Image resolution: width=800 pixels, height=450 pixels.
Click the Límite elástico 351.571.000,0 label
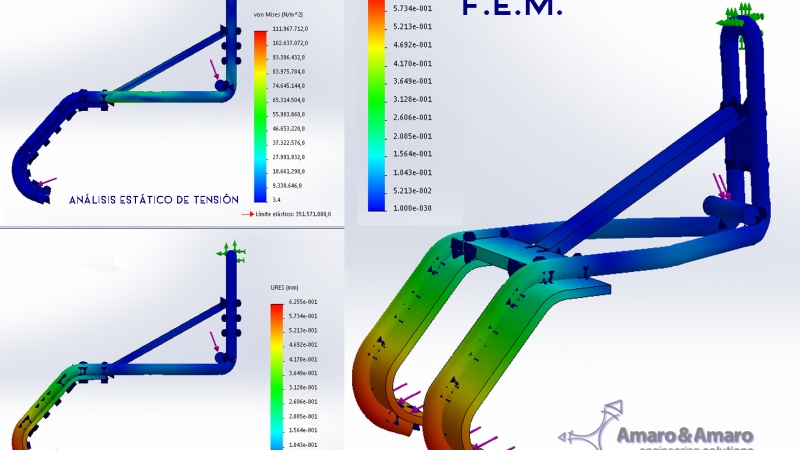click(293, 214)
